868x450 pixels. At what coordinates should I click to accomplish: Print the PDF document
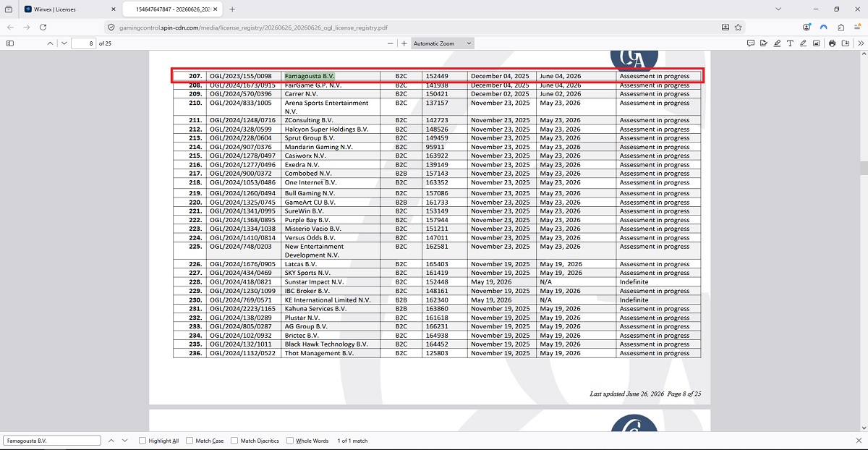coord(833,43)
